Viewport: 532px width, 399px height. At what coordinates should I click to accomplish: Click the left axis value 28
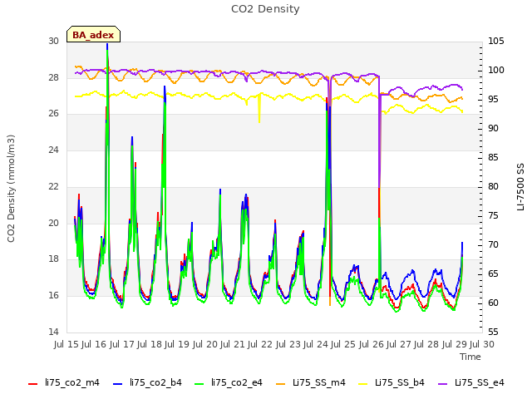tap(53, 77)
